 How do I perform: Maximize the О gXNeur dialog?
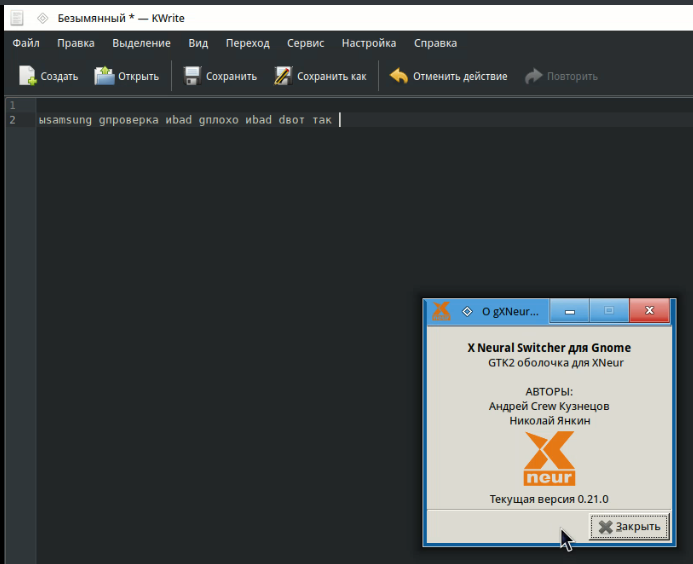(x=609, y=311)
